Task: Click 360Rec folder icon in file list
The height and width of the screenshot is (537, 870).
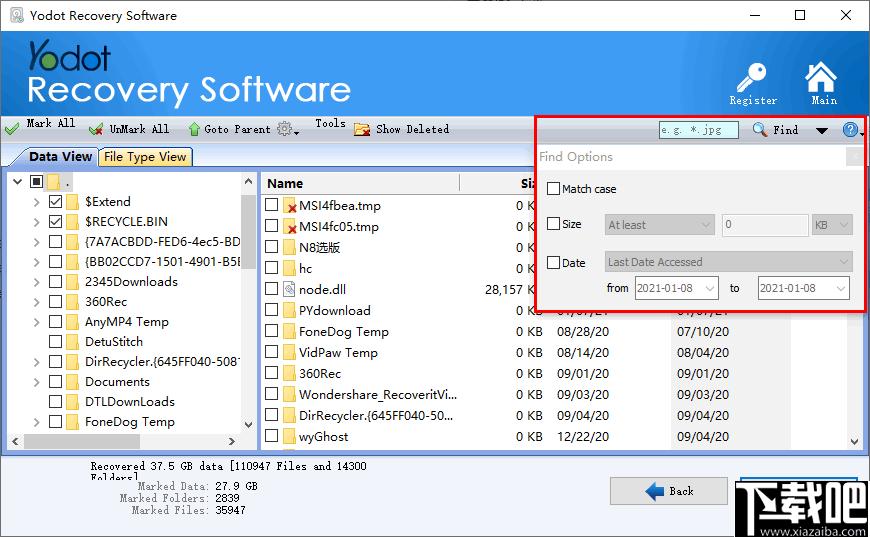Action: [289, 373]
